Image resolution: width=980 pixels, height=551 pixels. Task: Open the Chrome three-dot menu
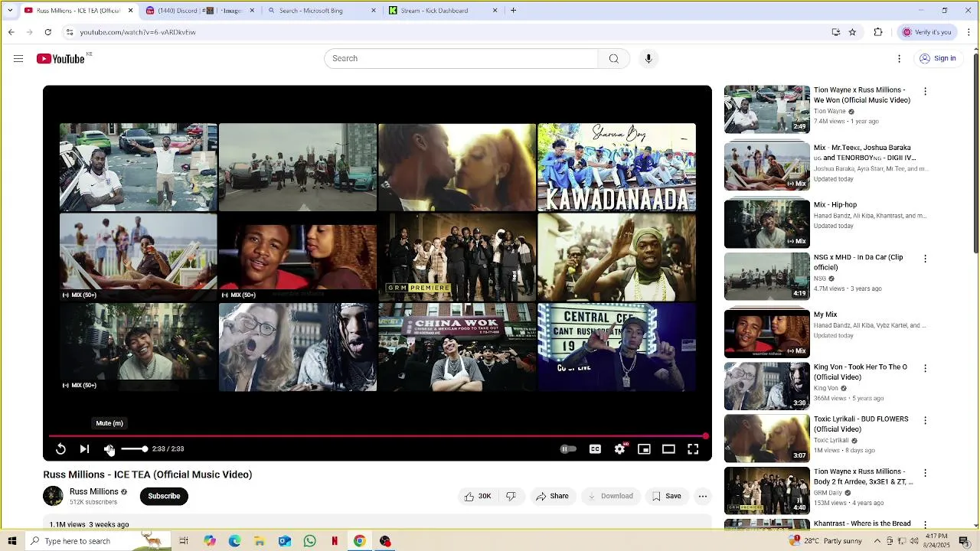click(969, 32)
